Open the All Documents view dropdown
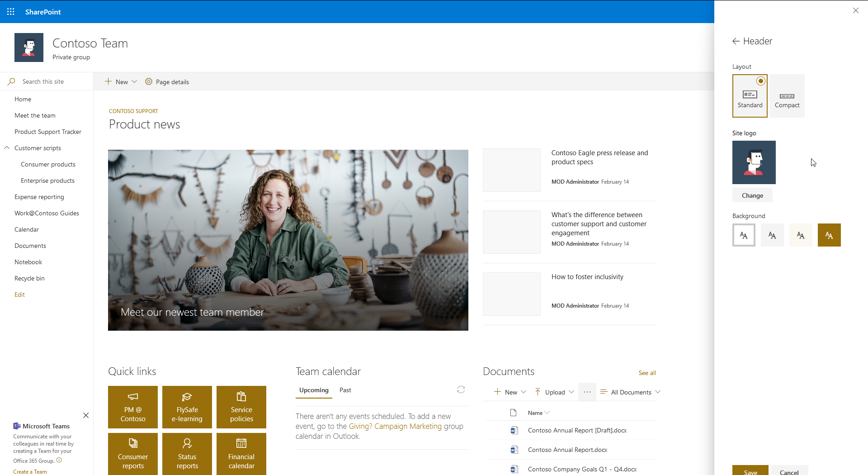This screenshot has height=475, width=868. pyautogui.click(x=630, y=392)
